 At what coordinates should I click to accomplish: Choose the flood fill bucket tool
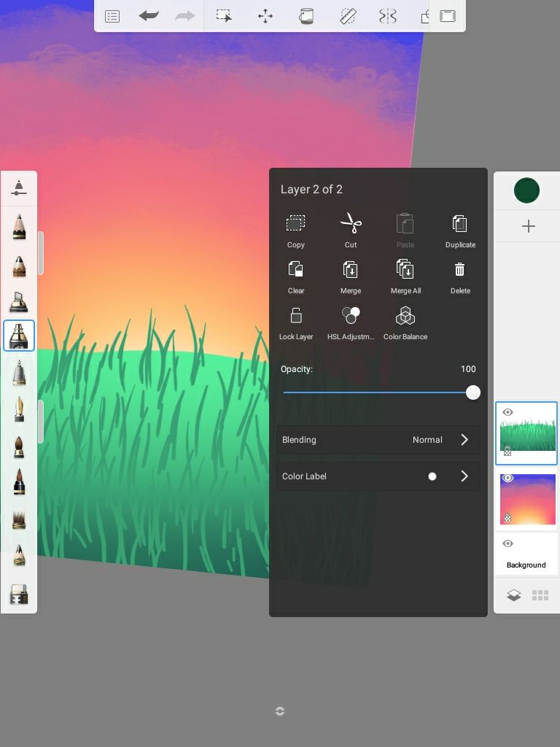pyautogui.click(x=306, y=16)
